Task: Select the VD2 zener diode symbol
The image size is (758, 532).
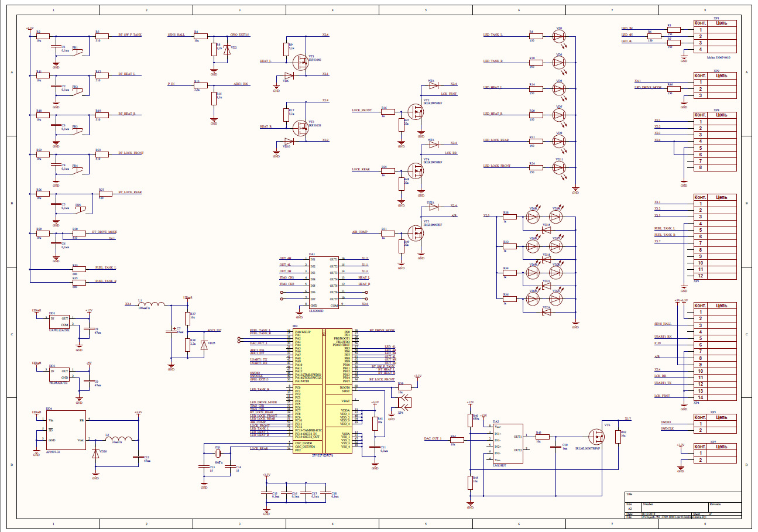Action: 227,49
